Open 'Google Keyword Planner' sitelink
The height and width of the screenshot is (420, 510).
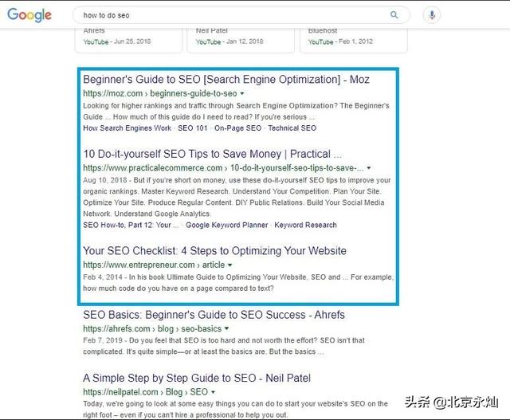[x=226, y=225]
